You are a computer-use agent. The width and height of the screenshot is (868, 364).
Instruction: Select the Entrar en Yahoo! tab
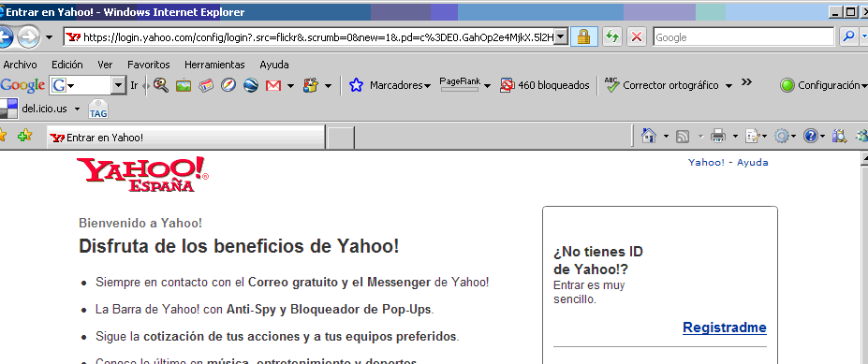click(x=186, y=138)
